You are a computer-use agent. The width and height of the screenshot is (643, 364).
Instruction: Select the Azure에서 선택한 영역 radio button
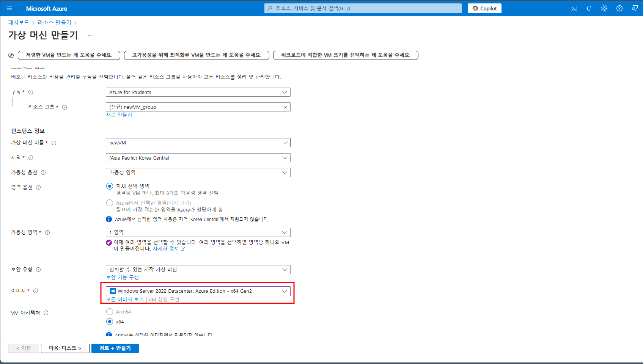pyautogui.click(x=110, y=203)
